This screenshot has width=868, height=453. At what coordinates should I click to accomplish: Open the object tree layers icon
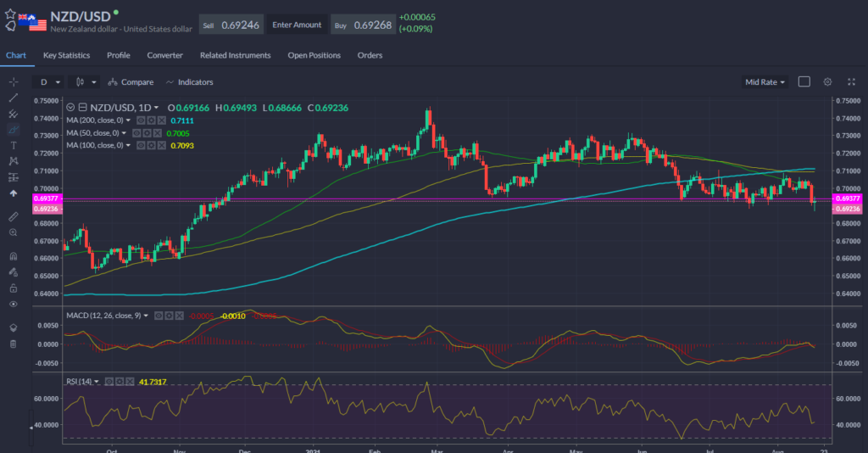(14, 327)
